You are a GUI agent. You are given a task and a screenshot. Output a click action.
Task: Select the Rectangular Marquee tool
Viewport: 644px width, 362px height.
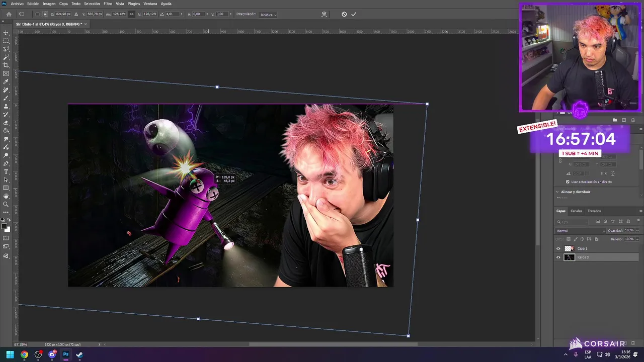click(6, 41)
